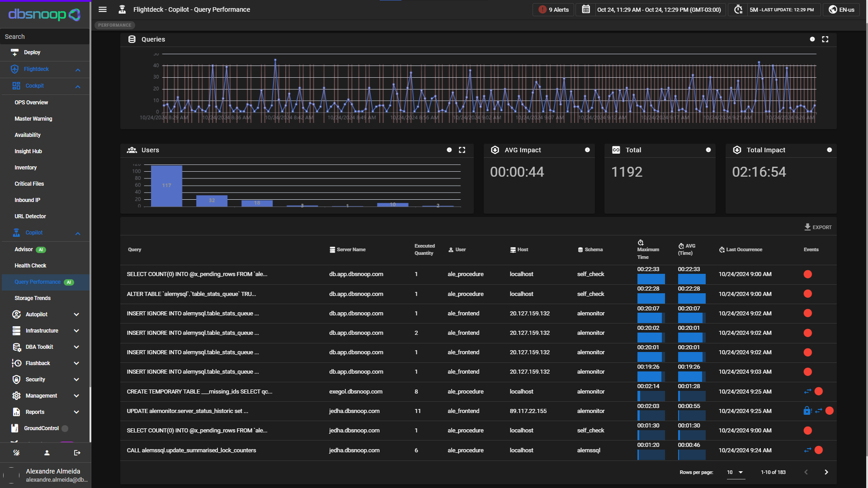The height and width of the screenshot is (488, 868).
Task: Click the Alexandre Almeida avatar
Action: tap(11, 475)
